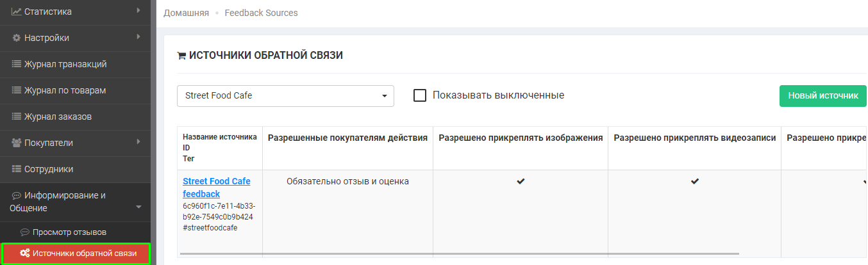Viewport: 868px width, 265px height.
Task: Click the horizontal scrollbar under the table
Action: click(459, 254)
